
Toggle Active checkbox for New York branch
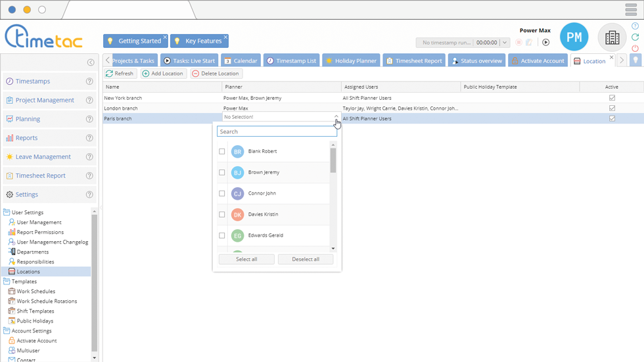point(612,98)
